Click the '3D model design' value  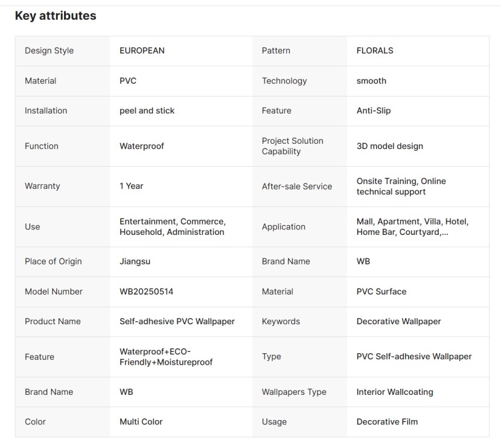coord(389,146)
